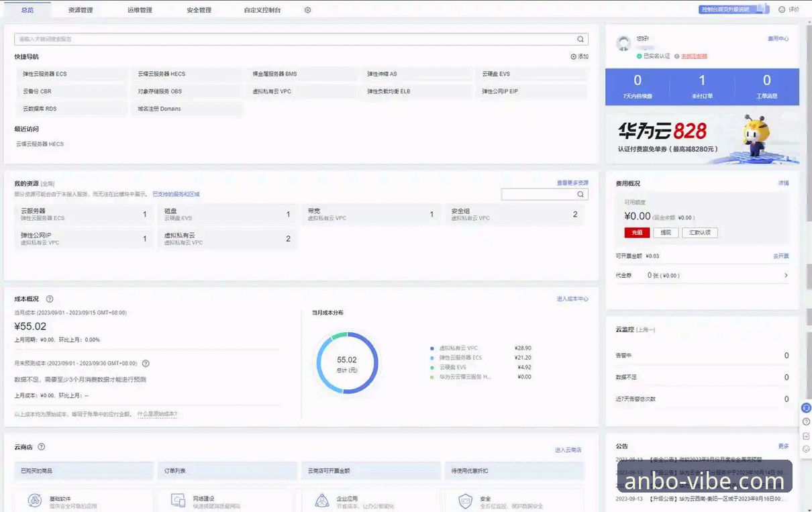Click the 云服务器 resource card
Viewport: 812px width, 512px height.
(x=83, y=215)
